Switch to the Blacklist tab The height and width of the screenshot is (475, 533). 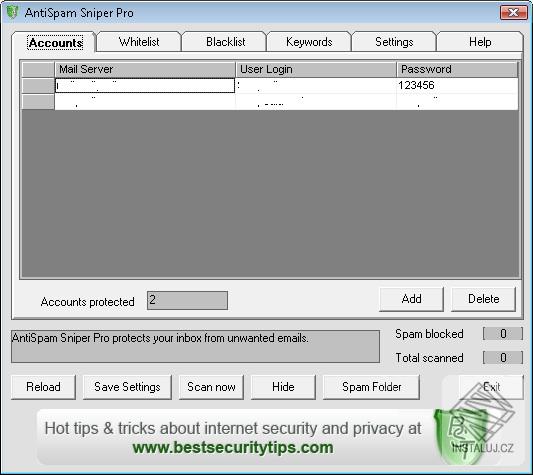point(225,42)
